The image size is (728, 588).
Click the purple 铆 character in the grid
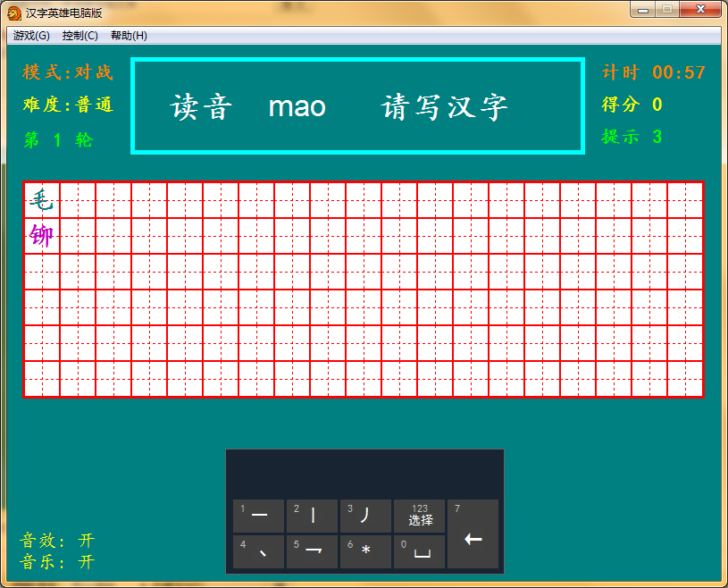(x=42, y=236)
